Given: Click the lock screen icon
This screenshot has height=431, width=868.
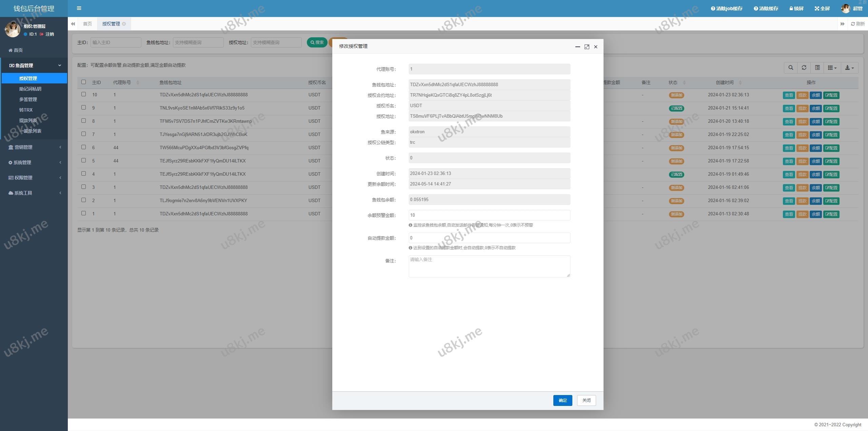Looking at the screenshot, I should click(x=796, y=8).
